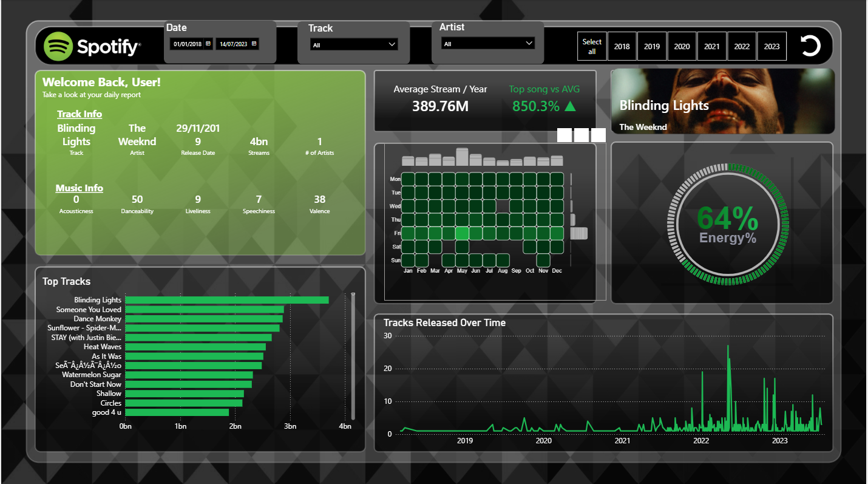This screenshot has height=484, width=868.
Task: Click the Dance Monkey chart label
Action: [x=98, y=319]
